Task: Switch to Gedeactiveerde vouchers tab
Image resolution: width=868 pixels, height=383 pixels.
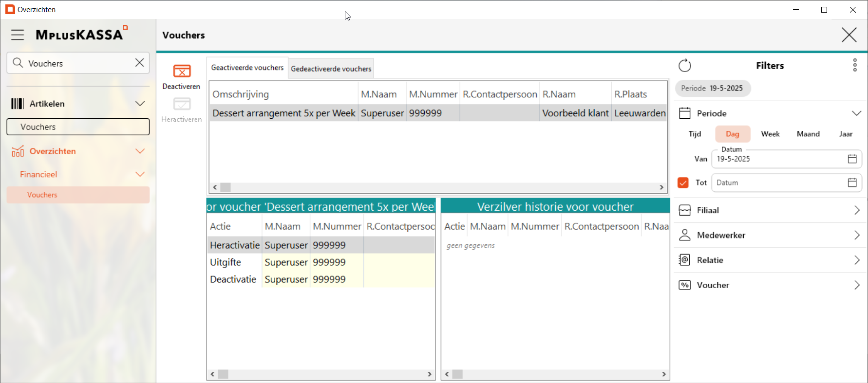Action: pos(331,69)
